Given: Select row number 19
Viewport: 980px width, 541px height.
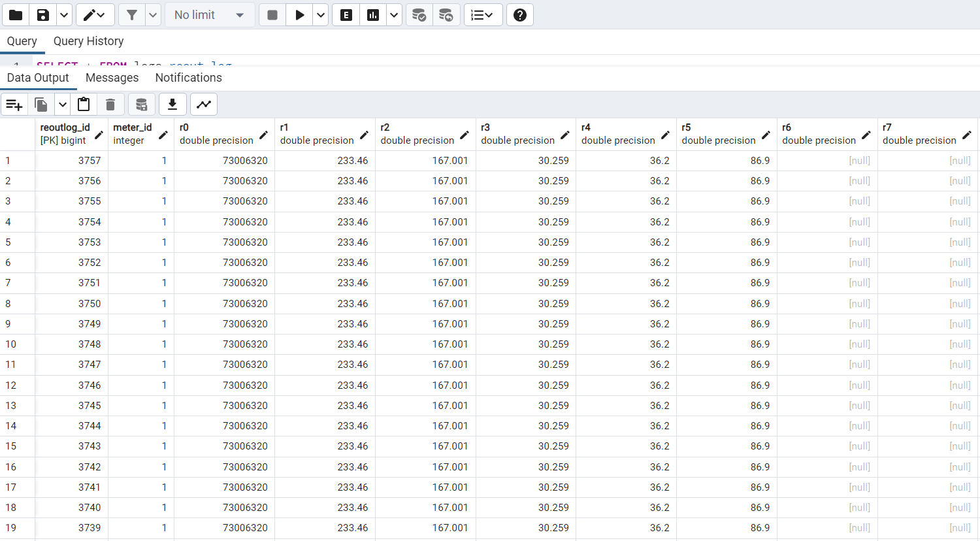Looking at the screenshot, I should [17, 528].
